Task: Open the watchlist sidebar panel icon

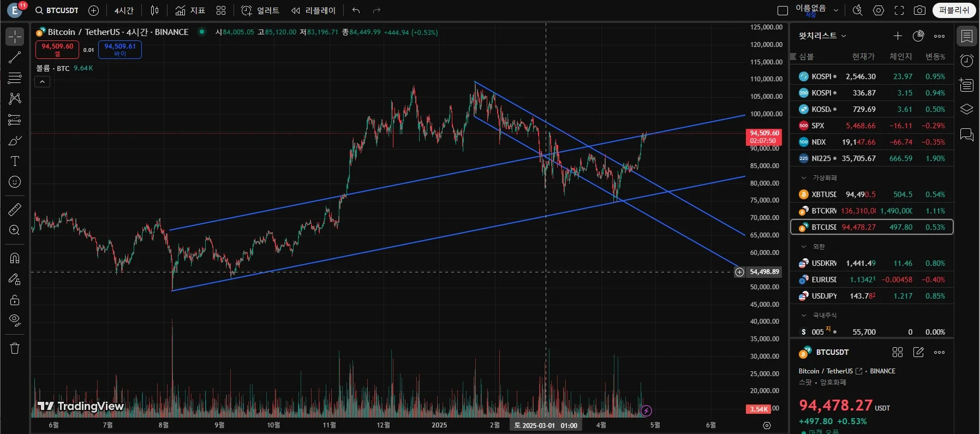Action: point(967,36)
